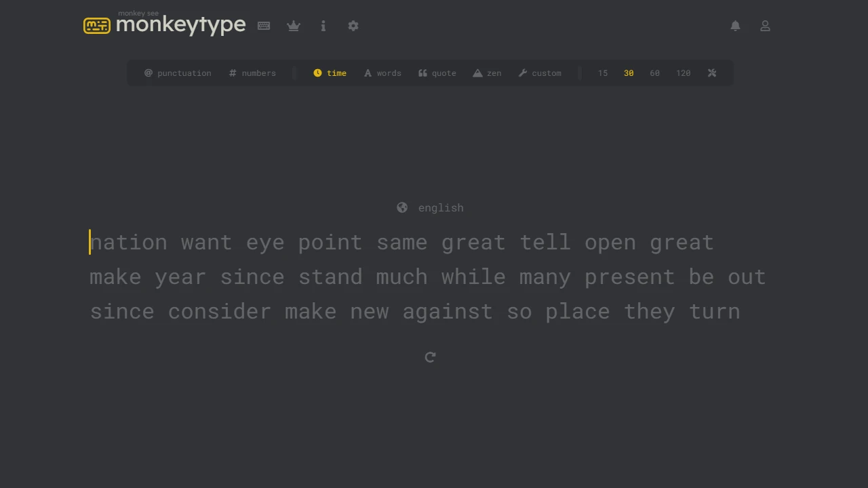Click the globe icon beside english

point(401,207)
